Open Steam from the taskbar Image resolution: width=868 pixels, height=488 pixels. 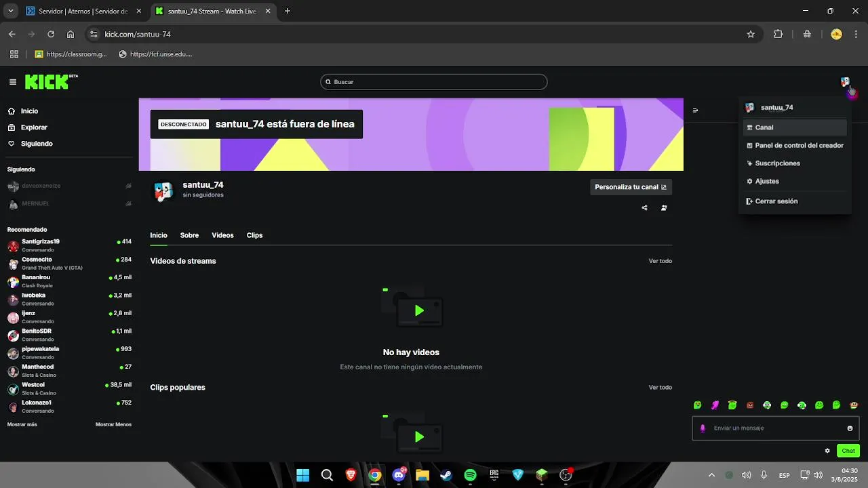click(446, 475)
